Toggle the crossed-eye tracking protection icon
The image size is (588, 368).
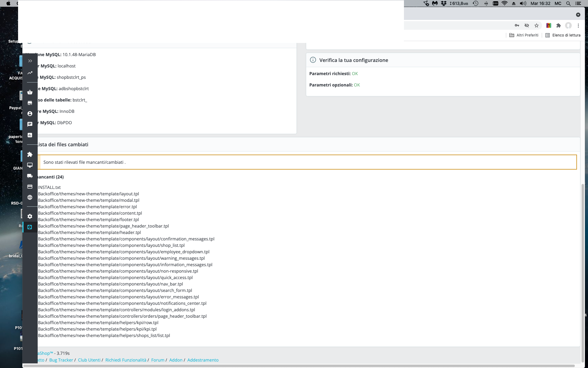pyautogui.click(x=527, y=25)
